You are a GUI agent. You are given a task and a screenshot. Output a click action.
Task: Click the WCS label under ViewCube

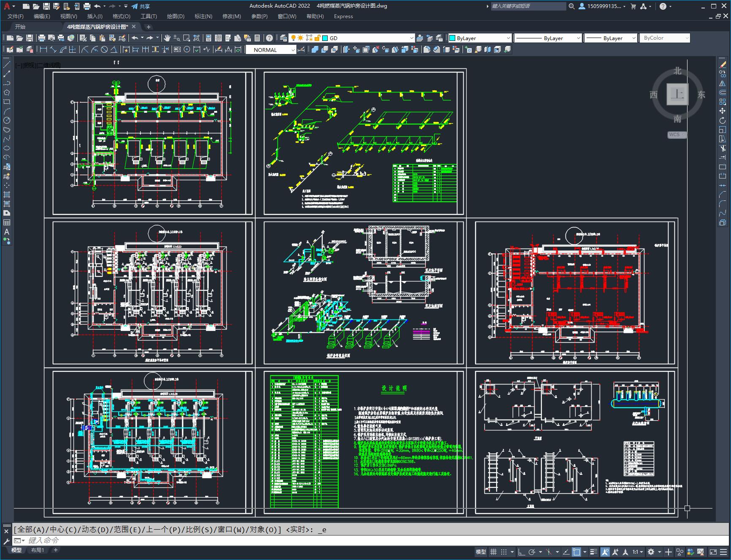pos(674,135)
